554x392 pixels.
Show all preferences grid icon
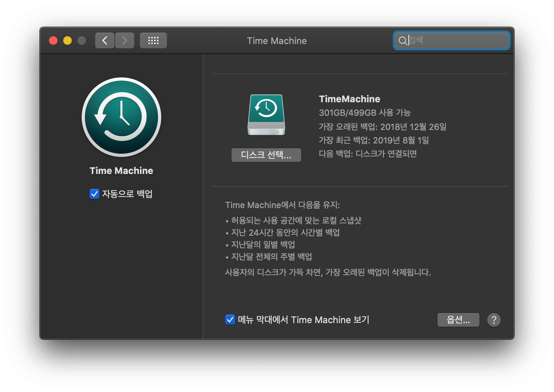coord(153,40)
